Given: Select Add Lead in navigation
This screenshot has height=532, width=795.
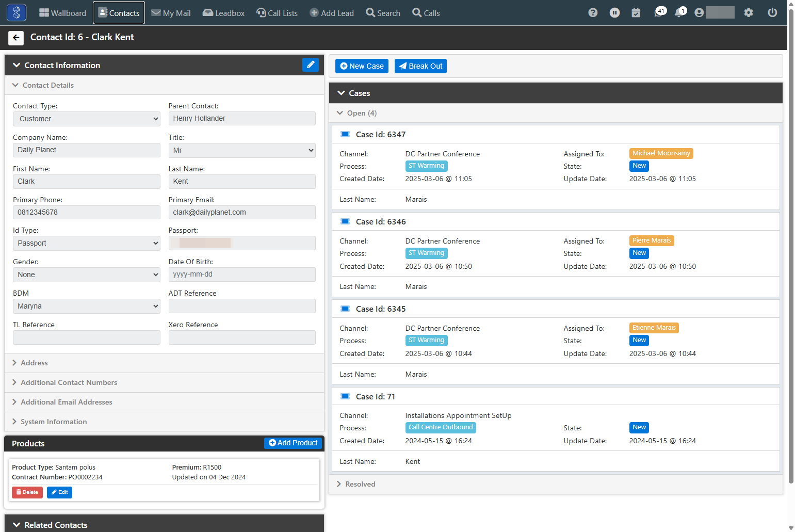Looking at the screenshot, I should pyautogui.click(x=332, y=13).
